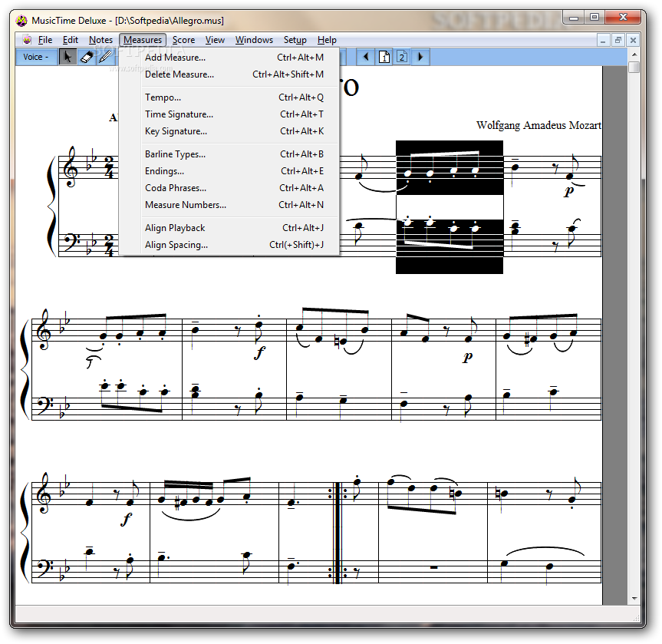Open the Edit menu
662x644 pixels.
[x=70, y=40]
